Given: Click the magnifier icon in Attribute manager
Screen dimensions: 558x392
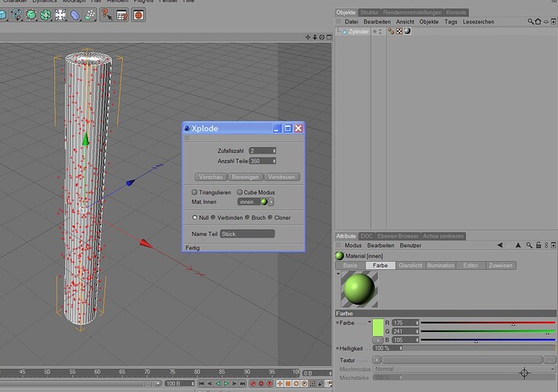Looking at the screenshot, I should pyautogui.click(x=529, y=245).
